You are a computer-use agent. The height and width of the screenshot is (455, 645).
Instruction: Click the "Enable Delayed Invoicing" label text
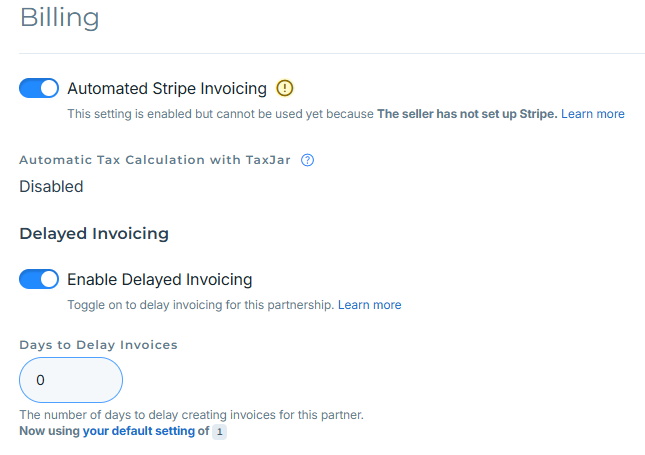pyautogui.click(x=160, y=279)
